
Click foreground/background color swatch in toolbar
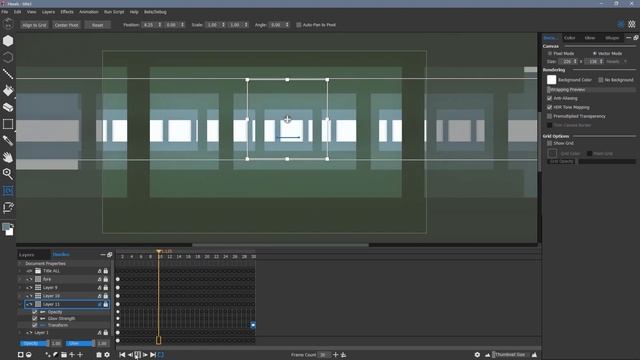8,229
